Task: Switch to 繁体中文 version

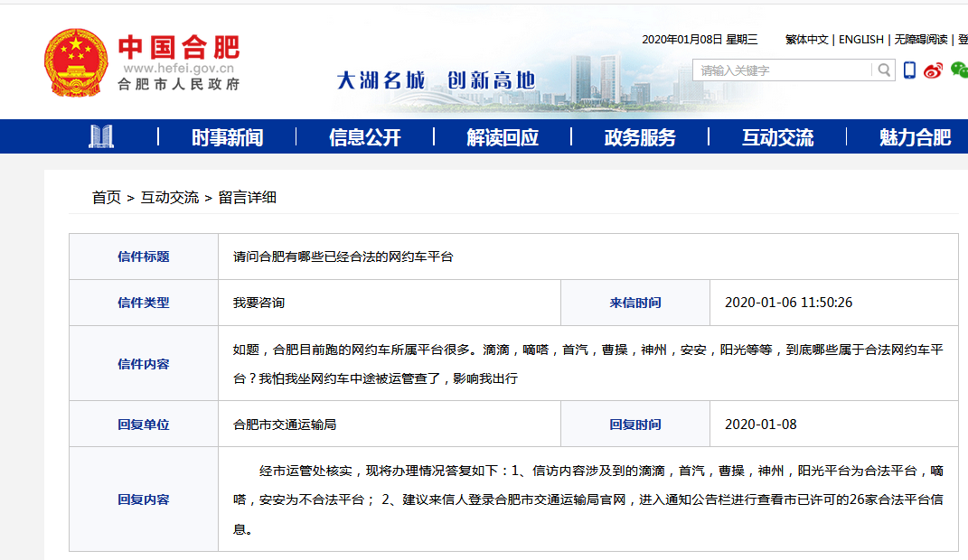Action: pos(807,40)
